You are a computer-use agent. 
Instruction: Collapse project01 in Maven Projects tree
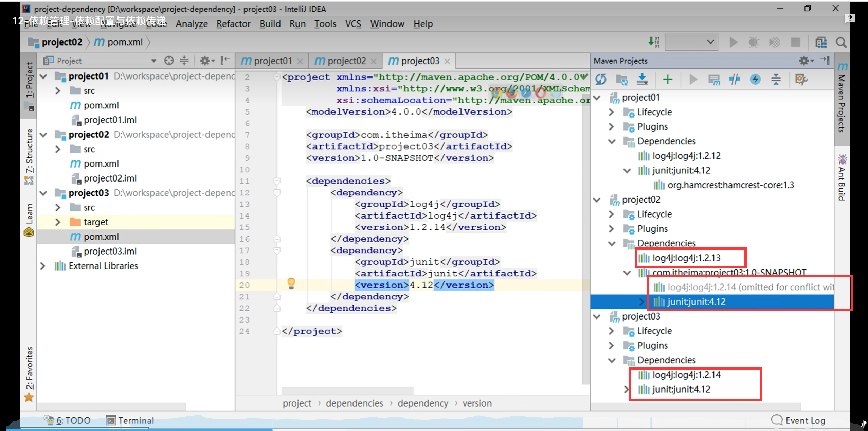(x=597, y=98)
